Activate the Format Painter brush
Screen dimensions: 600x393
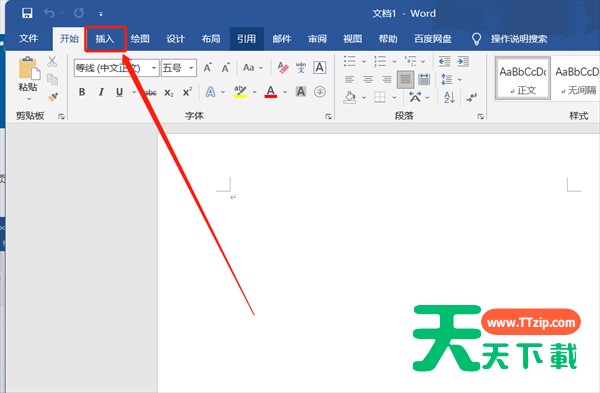pos(53,97)
